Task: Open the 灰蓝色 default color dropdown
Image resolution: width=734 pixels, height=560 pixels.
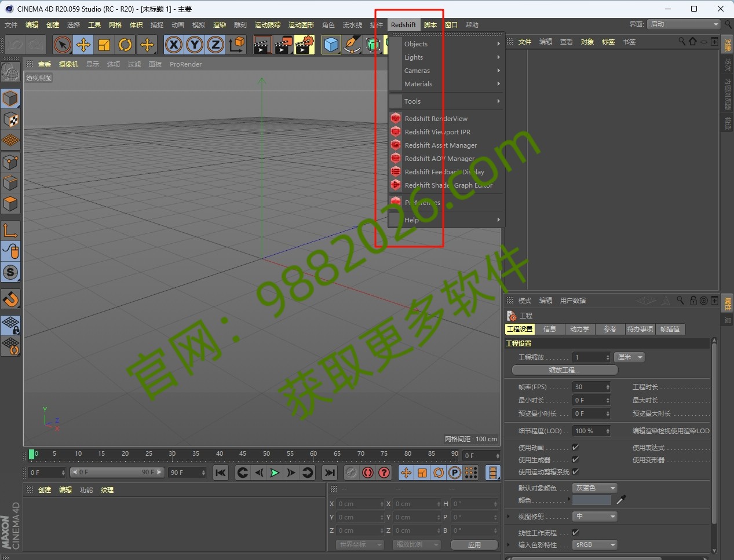Action: coord(595,488)
